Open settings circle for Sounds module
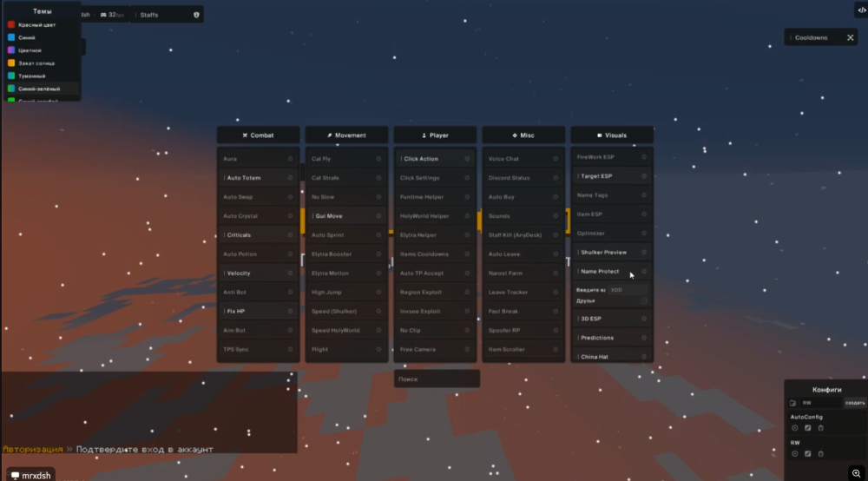Viewport: 868px width, 481px height. click(556, 216)
